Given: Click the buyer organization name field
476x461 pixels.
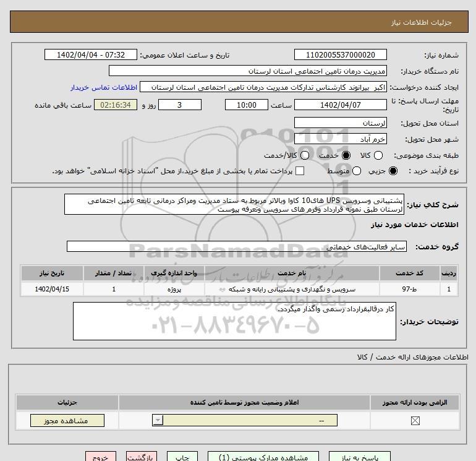Looking at the screenshot, I should 248,71.
